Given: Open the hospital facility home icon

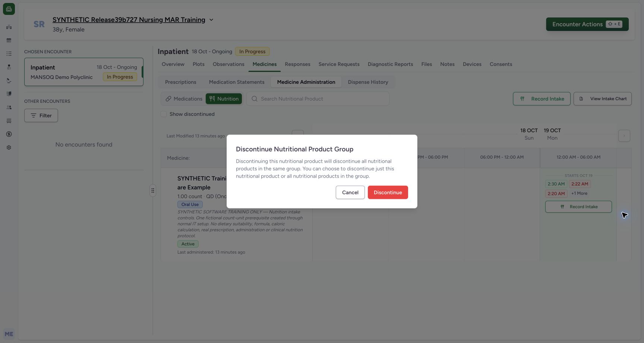Looking at the screenshot, I should (9, 9).
